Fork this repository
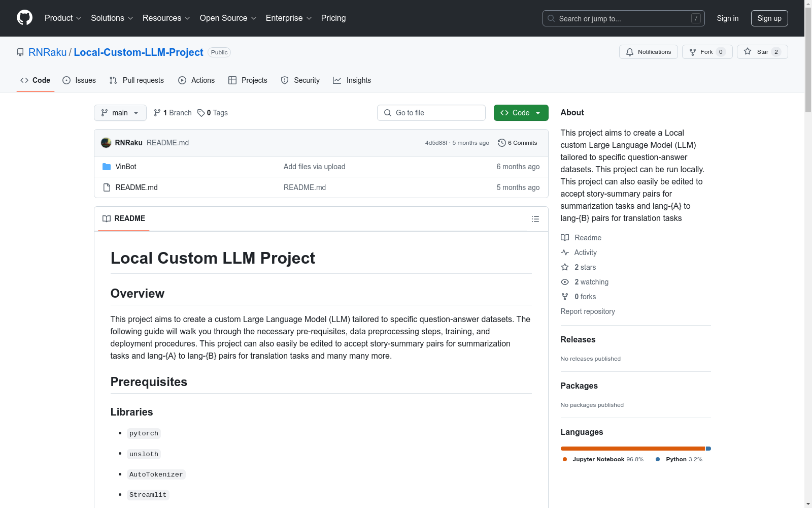 tap(707, 52)
